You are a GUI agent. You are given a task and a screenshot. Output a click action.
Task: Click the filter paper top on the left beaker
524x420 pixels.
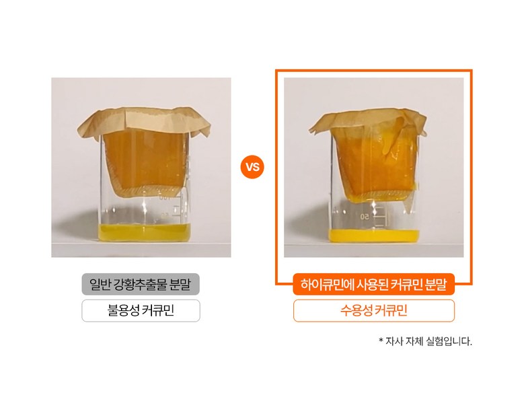pos(144,122)
